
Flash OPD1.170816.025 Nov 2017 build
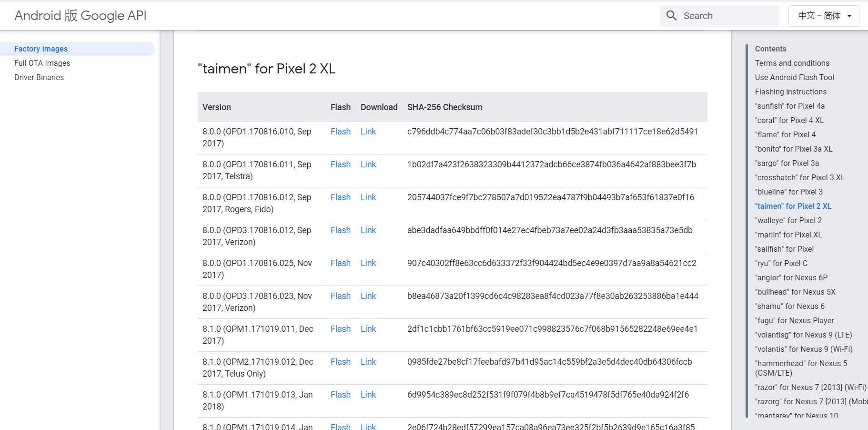click(341, 263)
